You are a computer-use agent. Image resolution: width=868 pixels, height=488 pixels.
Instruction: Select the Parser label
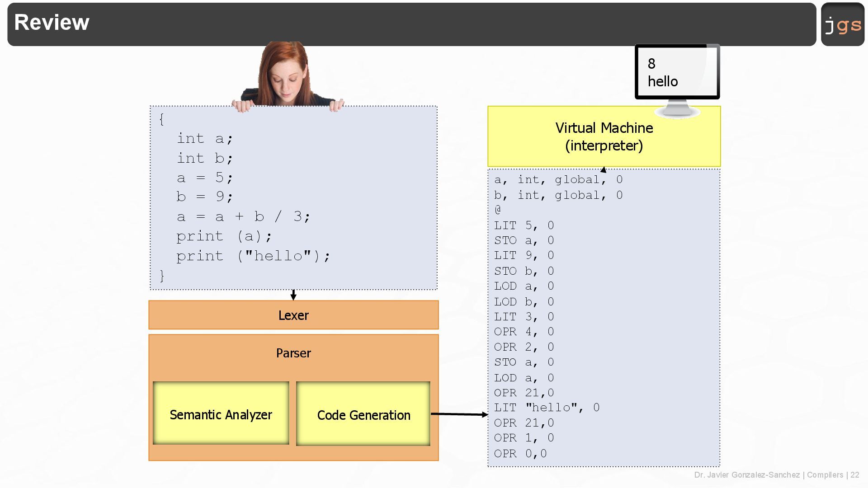tap(293, 353)
